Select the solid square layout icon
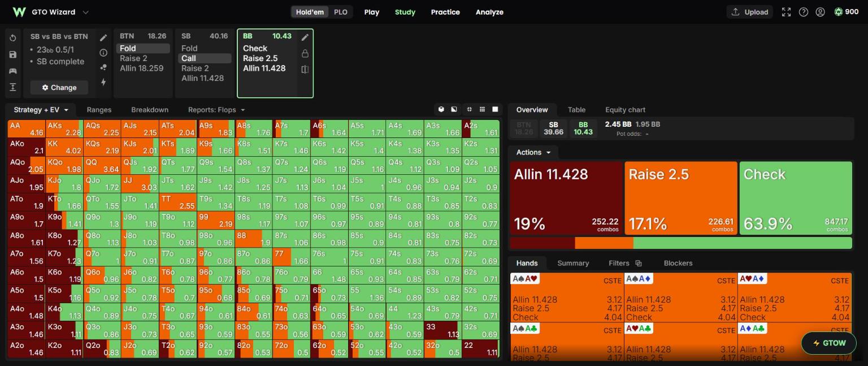 (x=495, y=109)
